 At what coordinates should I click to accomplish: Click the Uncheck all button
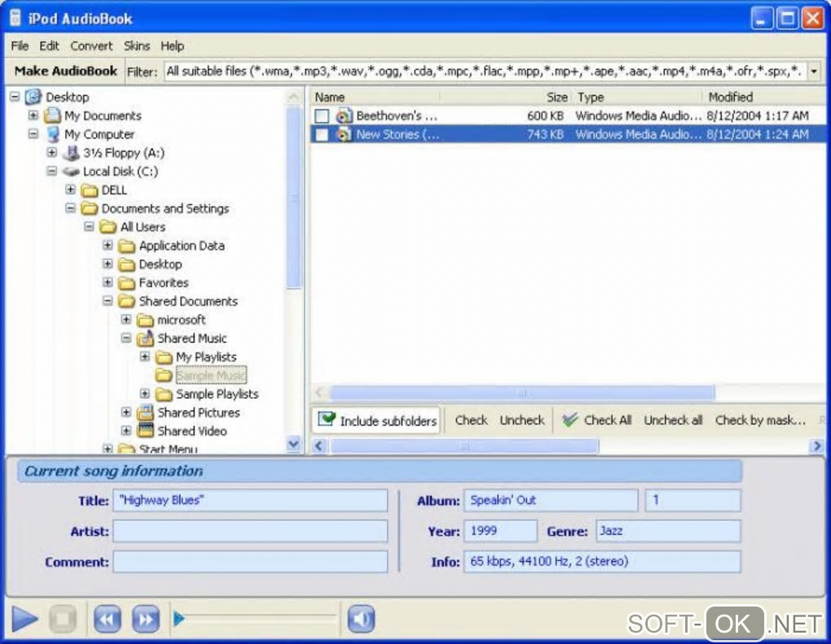pos(673,420)
